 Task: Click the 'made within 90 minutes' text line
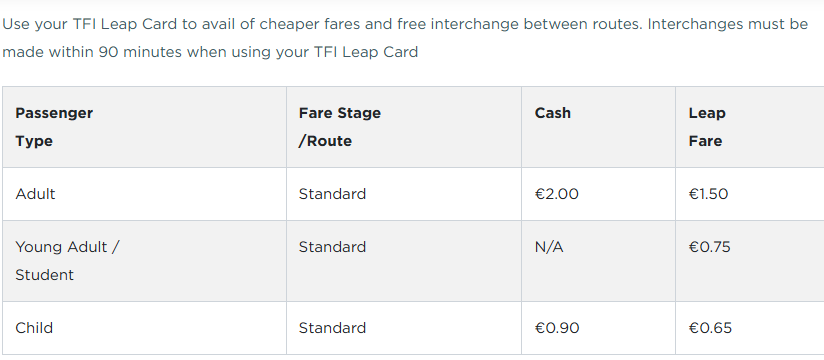(210, 52)
